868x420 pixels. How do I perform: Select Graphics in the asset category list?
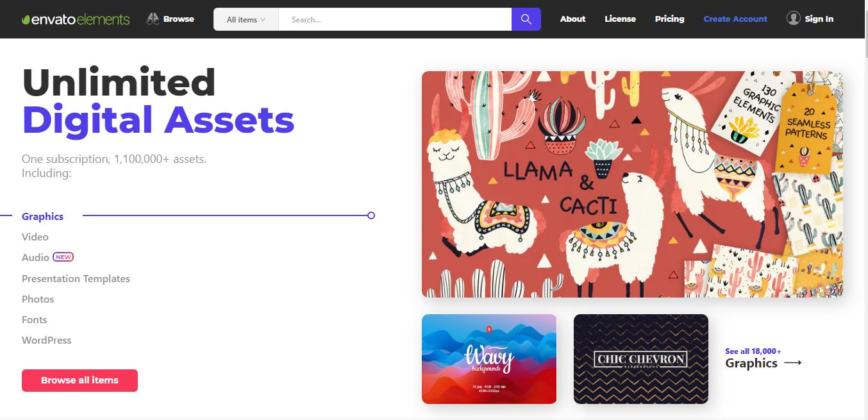(x=42, y=216)
